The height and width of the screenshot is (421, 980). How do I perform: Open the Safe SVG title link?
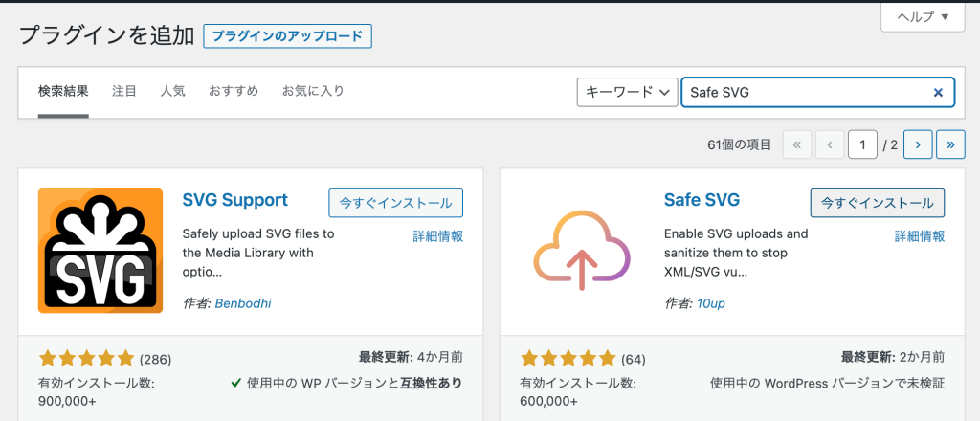click(x=702, y=200)
